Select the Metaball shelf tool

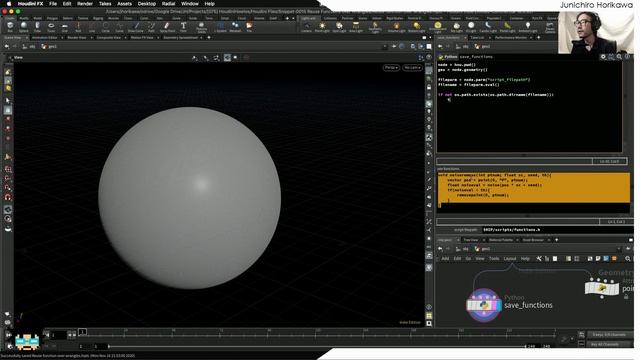pos(235,27)
